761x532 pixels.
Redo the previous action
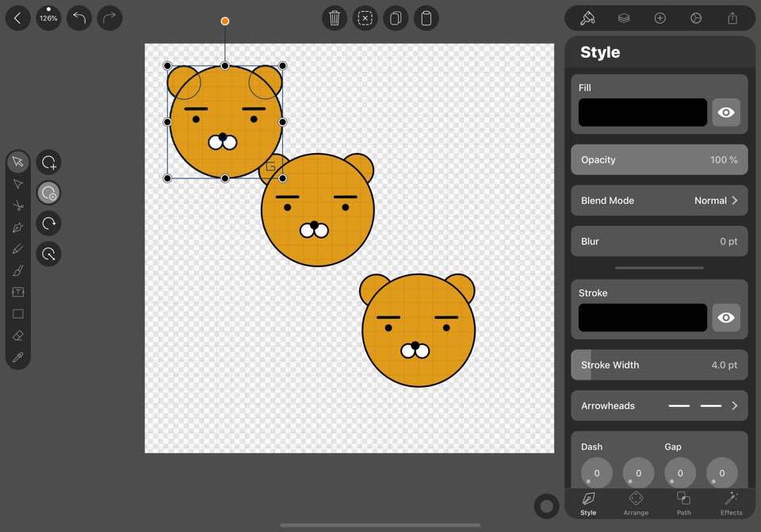tap(109, 18)
